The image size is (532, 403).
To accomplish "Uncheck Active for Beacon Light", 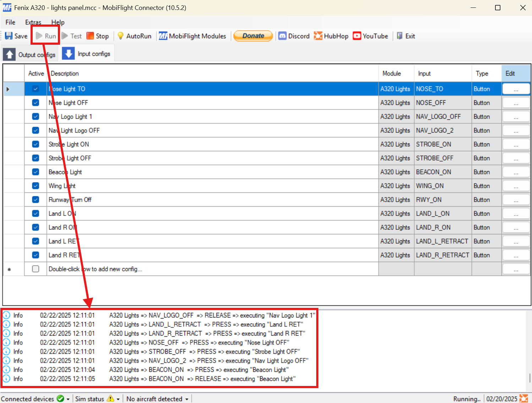I will [35, 172].
